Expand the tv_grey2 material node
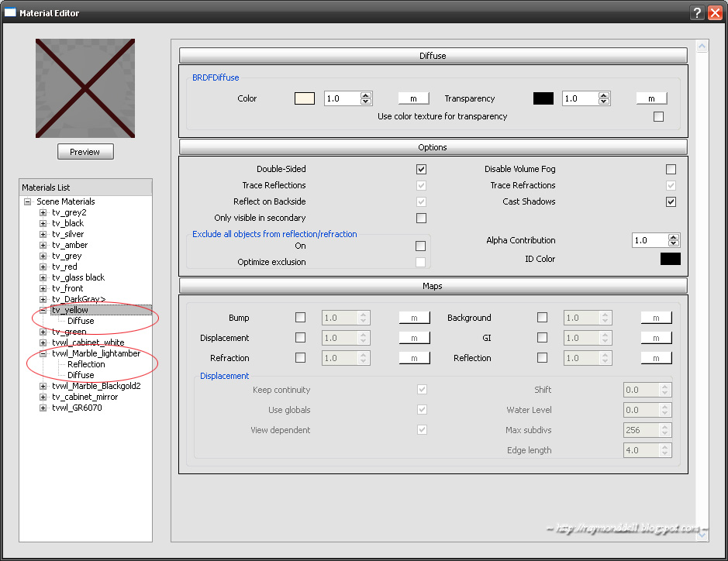 (43, 212)
